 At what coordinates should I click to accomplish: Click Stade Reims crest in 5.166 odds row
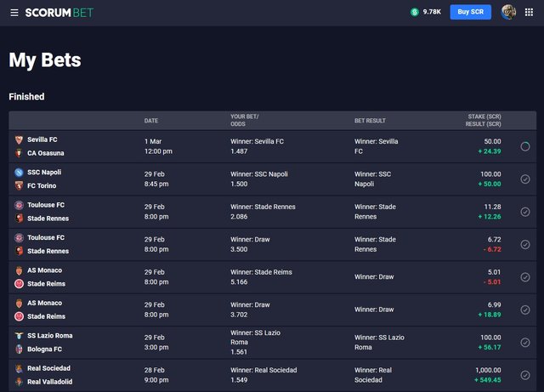click(19, 284)
